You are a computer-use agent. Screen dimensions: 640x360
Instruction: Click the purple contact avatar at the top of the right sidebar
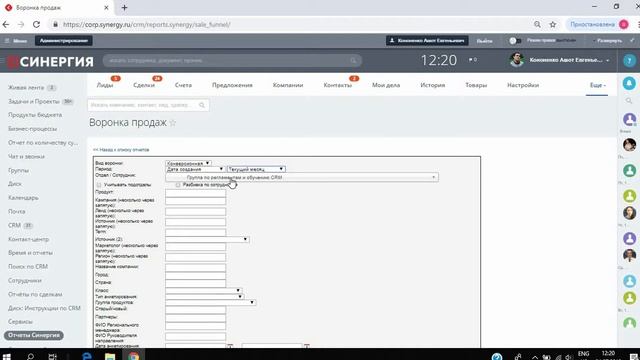click(629, 120)
